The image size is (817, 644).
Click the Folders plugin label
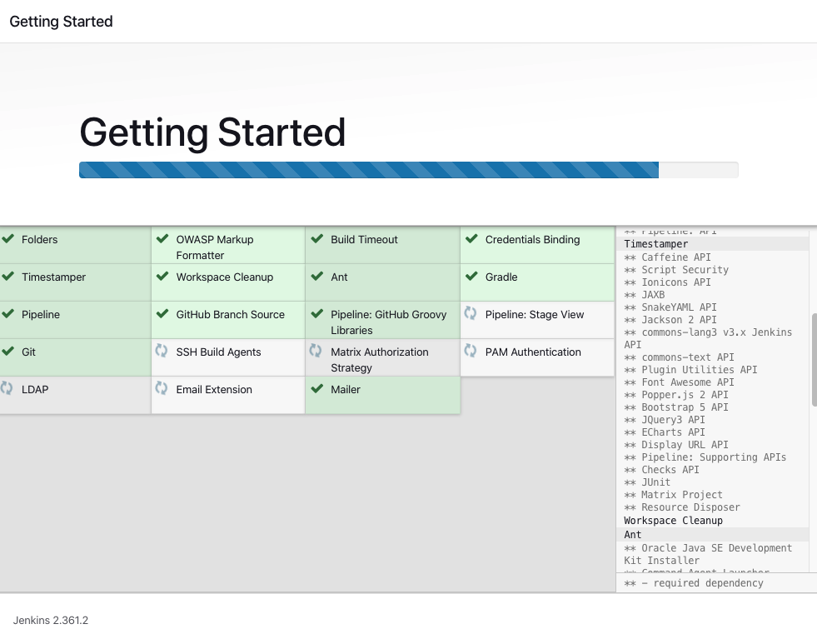40,240
